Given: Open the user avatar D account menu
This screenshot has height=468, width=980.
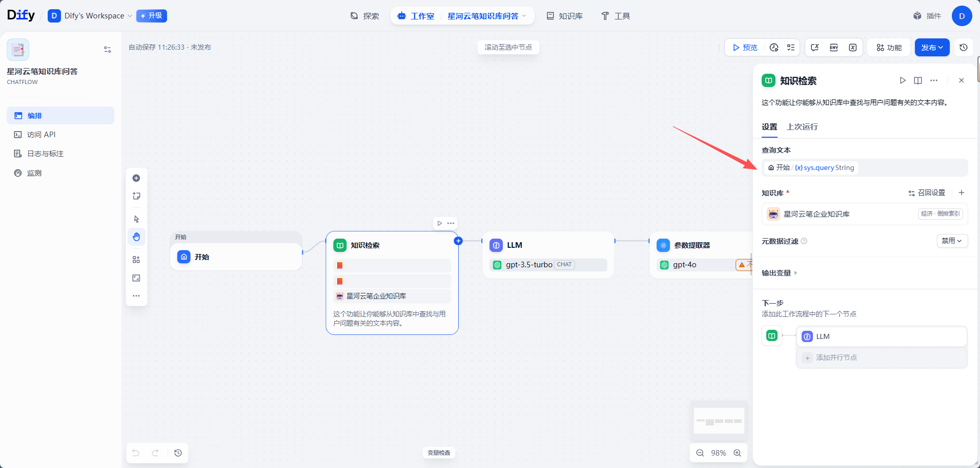Looking at the screenshot, I should coord(962,16).
